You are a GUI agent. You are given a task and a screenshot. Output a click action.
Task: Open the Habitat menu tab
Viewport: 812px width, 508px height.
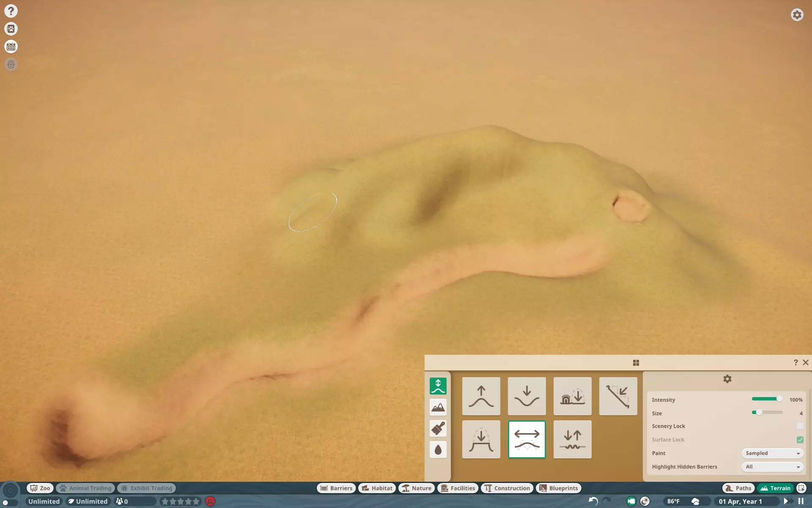coord(377,488)
